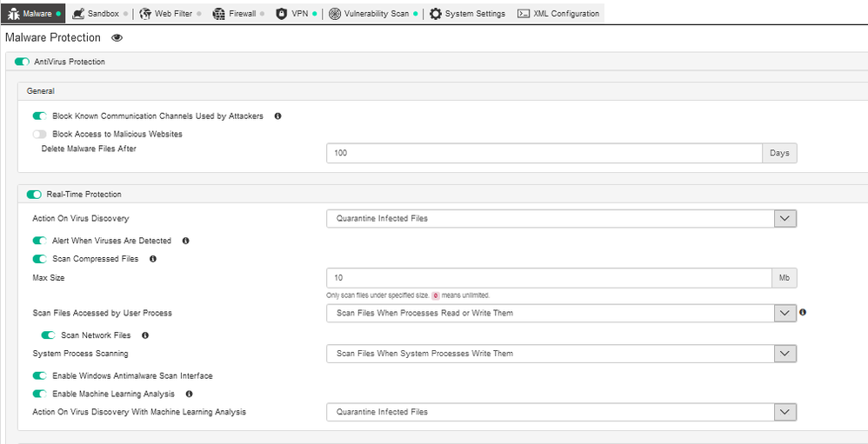This screenshot has width=868, height=444.
Task: Click info icon beside Alert When Viruses Are Detected
Action: [x=185, y=241]
